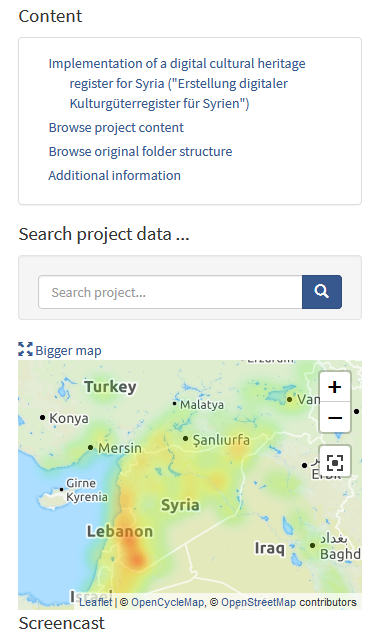Open the OpenStreetMap attribution link

258,602
